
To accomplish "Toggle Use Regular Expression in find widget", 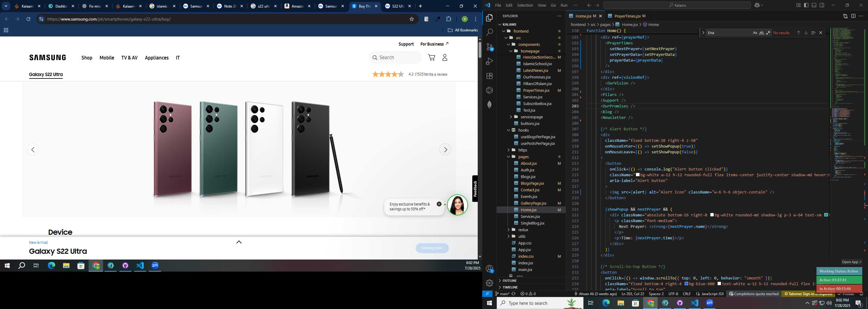I will point(768,33).
